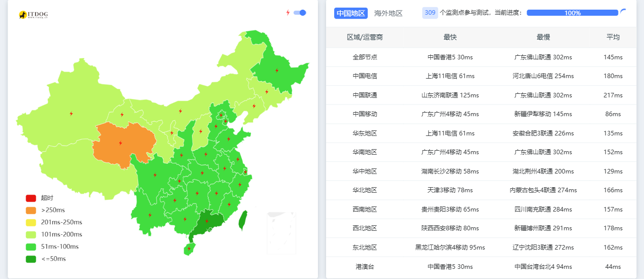This screenshot has width=644, height=279.
Task: Click the Yunnan lightning marker
Action: pos(150,215)
